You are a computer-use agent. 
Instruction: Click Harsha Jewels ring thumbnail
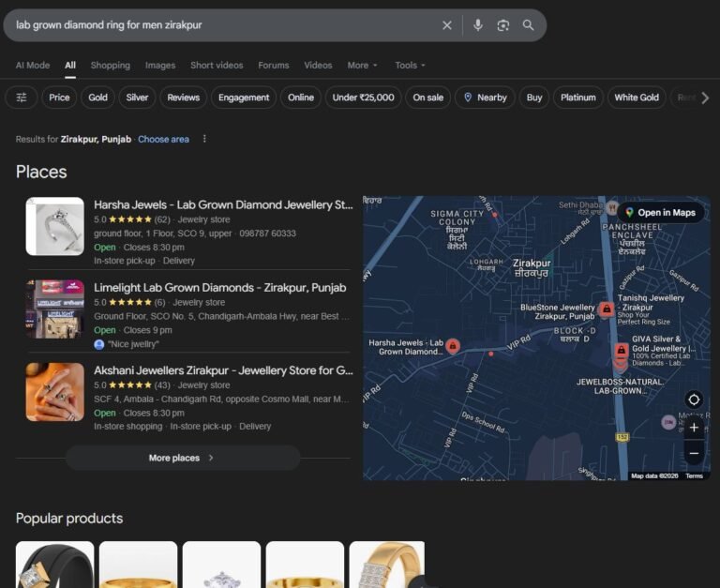tap(55, 226)
